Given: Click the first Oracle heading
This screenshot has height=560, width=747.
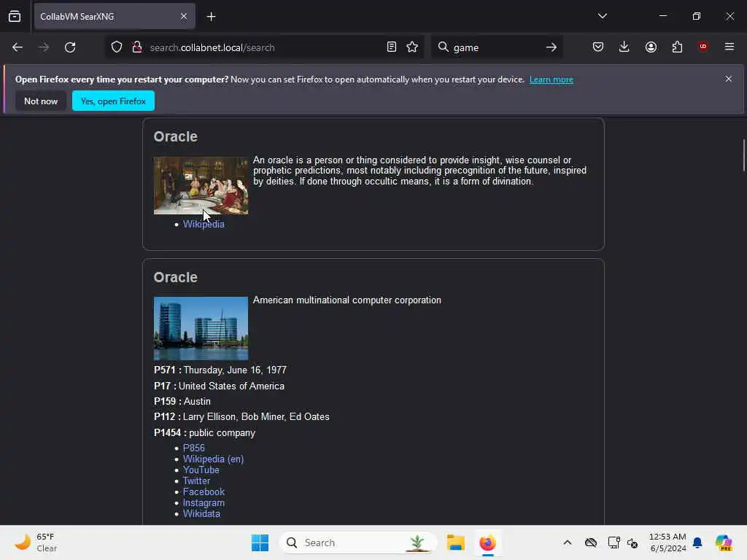Looking at the screenshot, I should [x=175, y=136].
